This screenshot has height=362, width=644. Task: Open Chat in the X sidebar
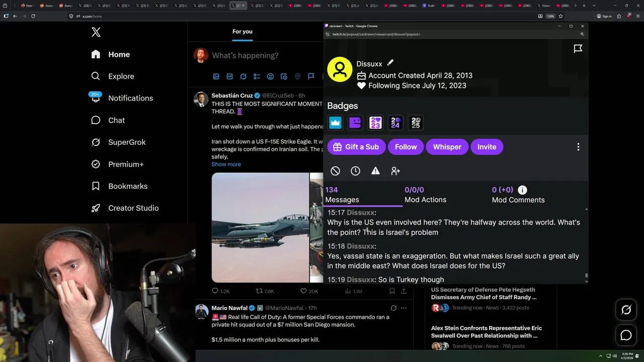[108, 120]
